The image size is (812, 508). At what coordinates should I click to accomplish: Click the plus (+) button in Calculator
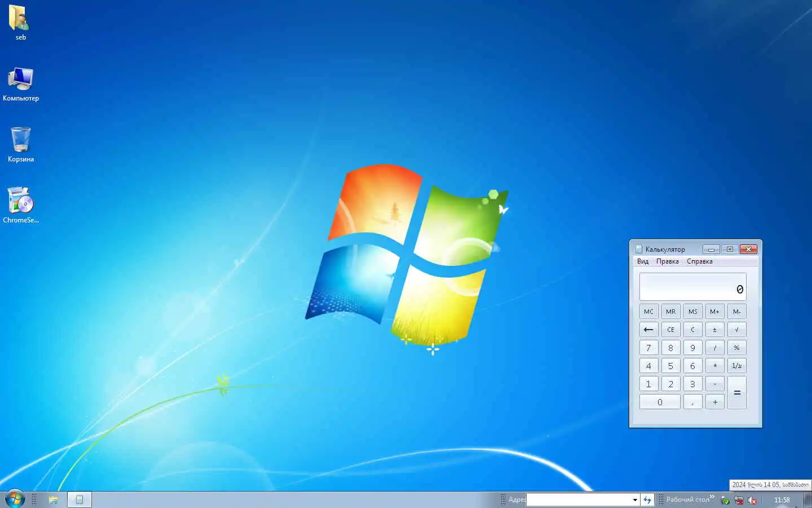click(x=714, y=402)
